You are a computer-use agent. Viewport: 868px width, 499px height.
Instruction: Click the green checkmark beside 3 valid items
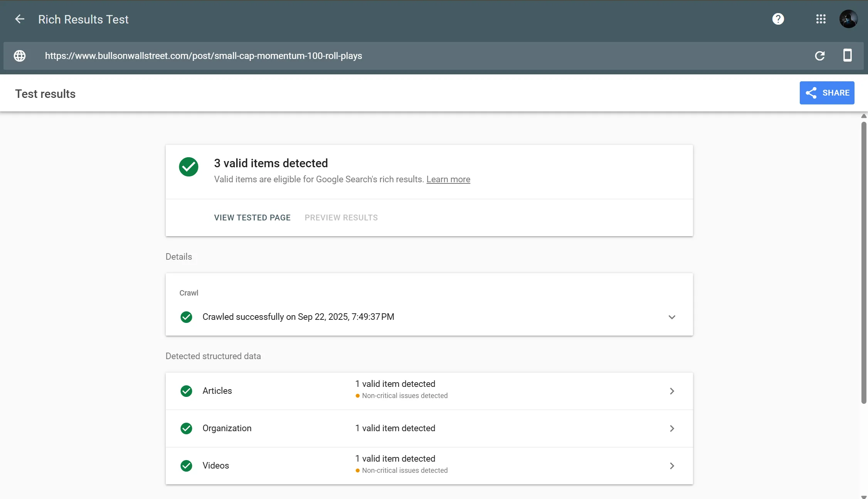[x=188, y=167]
